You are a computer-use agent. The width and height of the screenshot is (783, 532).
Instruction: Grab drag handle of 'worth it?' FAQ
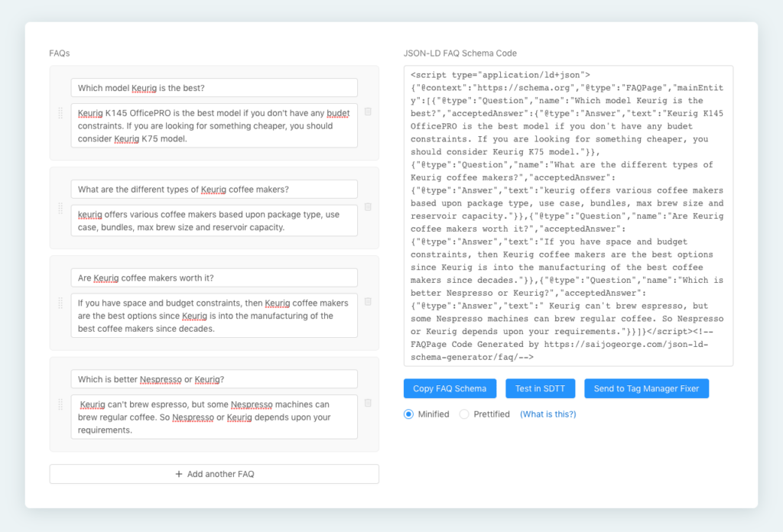pyautogui.click(x=60, y=303)
